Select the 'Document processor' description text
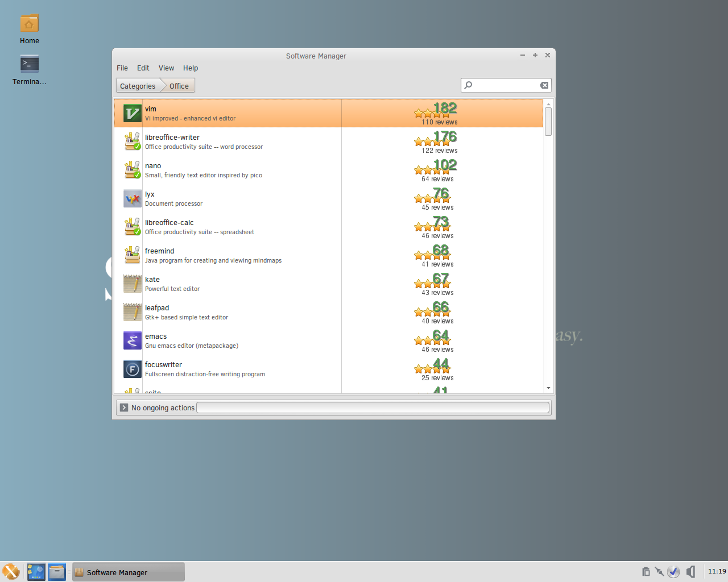Screen dimensions: 728x582 click(x=173, y=203)
